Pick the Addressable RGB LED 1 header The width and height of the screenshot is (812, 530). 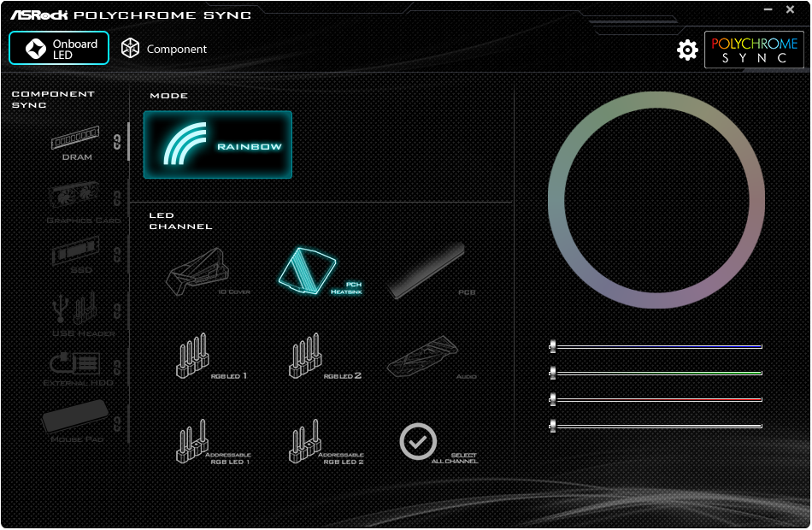pos(213,441)
